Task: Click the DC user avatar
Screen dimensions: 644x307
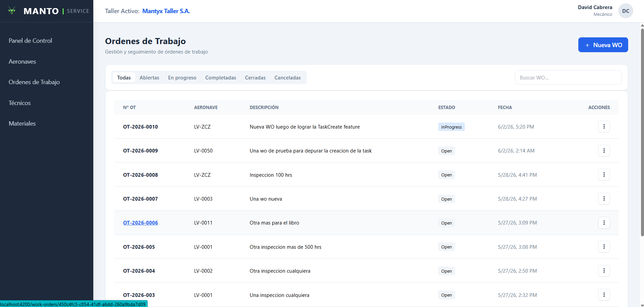Action: tap(625, 11)
